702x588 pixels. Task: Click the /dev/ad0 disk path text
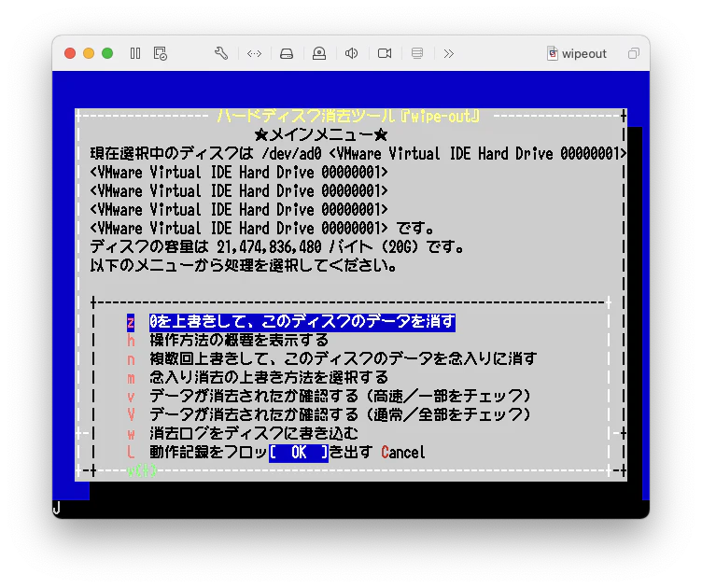pyautogui.click(x=291, y=154)
